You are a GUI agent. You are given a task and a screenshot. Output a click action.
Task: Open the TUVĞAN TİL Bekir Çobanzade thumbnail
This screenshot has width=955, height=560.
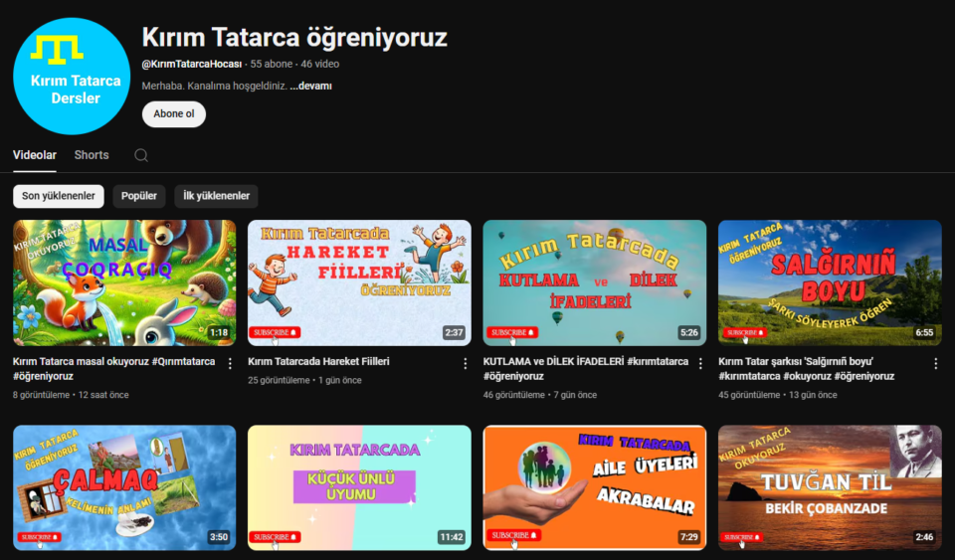click(x=830, y=487)
